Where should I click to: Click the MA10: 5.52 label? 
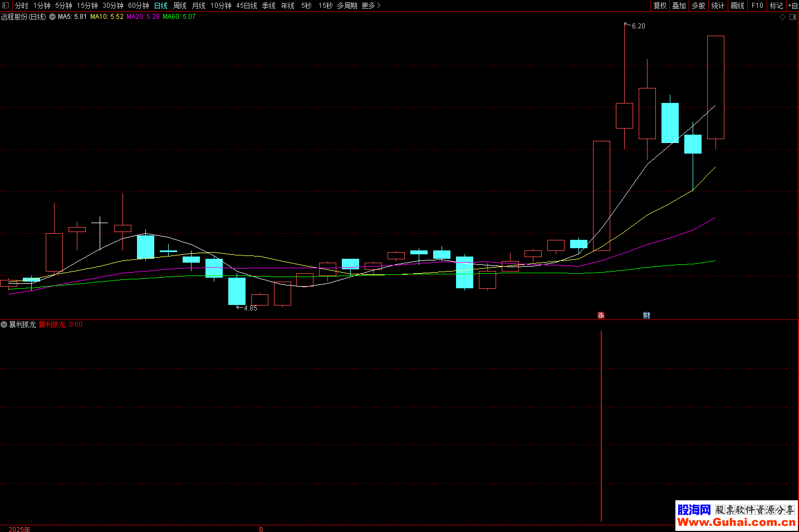pyautogui.click(x=107, y=17)
